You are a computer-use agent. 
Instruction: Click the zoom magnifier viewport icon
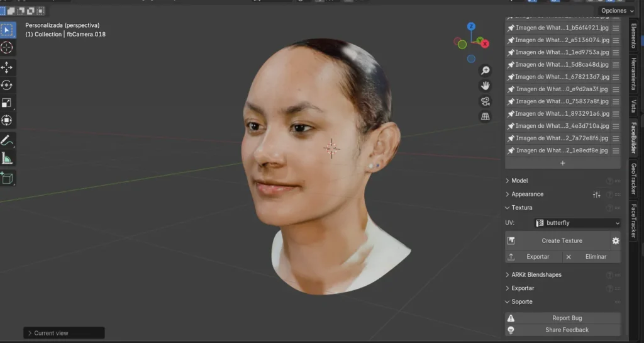486,70
